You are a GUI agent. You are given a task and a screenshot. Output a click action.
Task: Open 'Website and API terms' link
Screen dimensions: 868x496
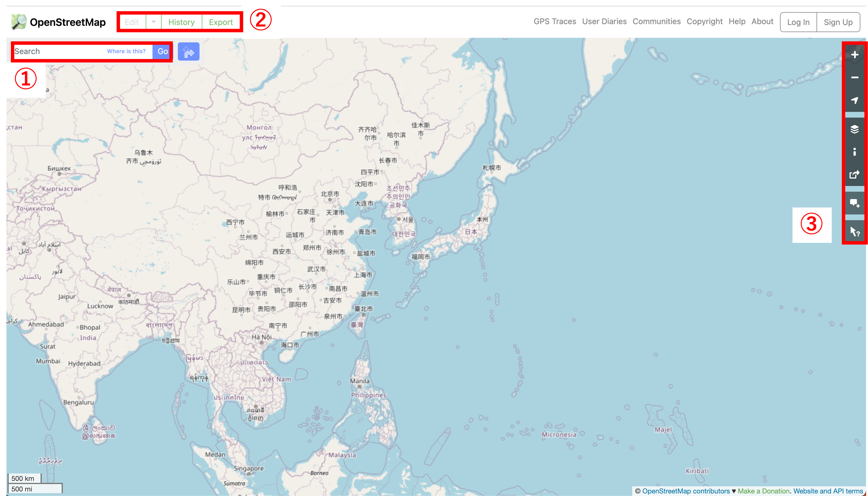coord(828,491)
